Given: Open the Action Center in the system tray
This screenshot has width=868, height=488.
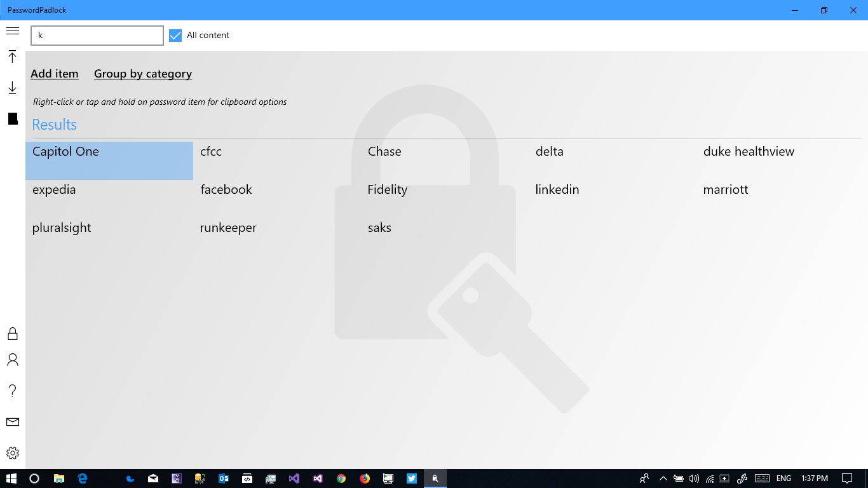Looking at the screenshot, I should point(848,478).
